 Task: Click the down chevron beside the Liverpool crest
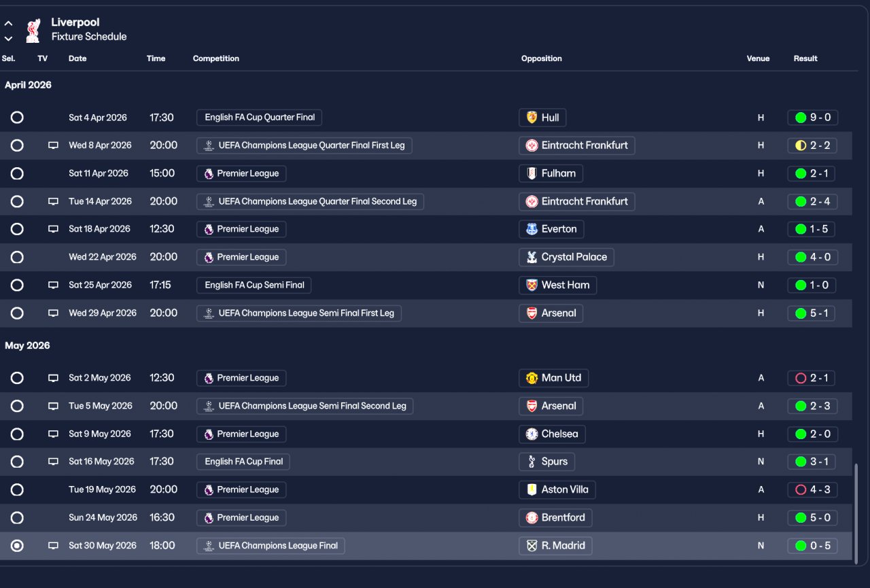[x=8, y=39]
